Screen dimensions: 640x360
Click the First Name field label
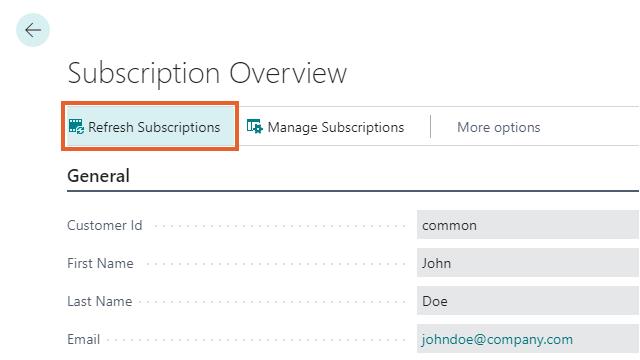point(100,263)
